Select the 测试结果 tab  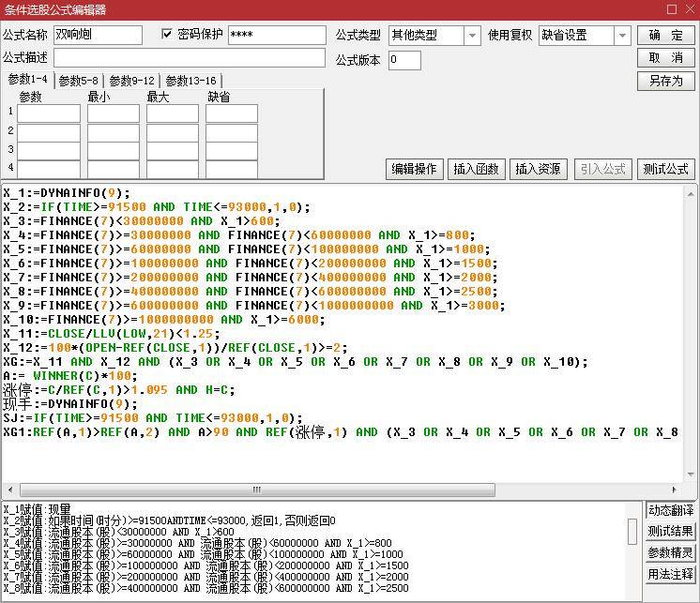pyautogui.click(x=670, y=531)
